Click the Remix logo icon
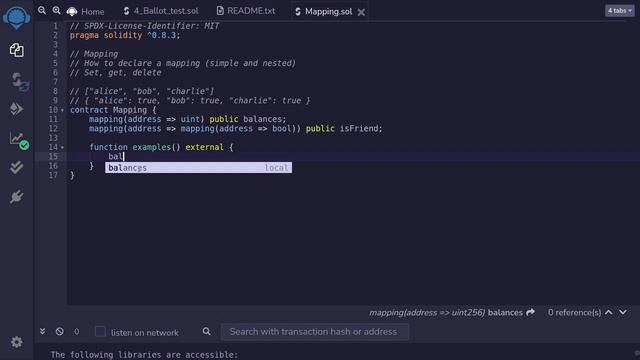Viewport: 640px width, 360px height. tap(16, 17)
